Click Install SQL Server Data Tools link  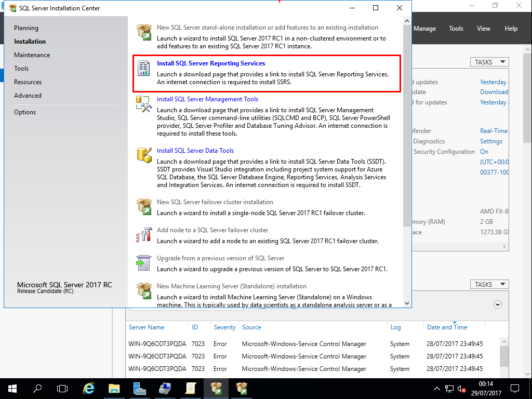195,151
